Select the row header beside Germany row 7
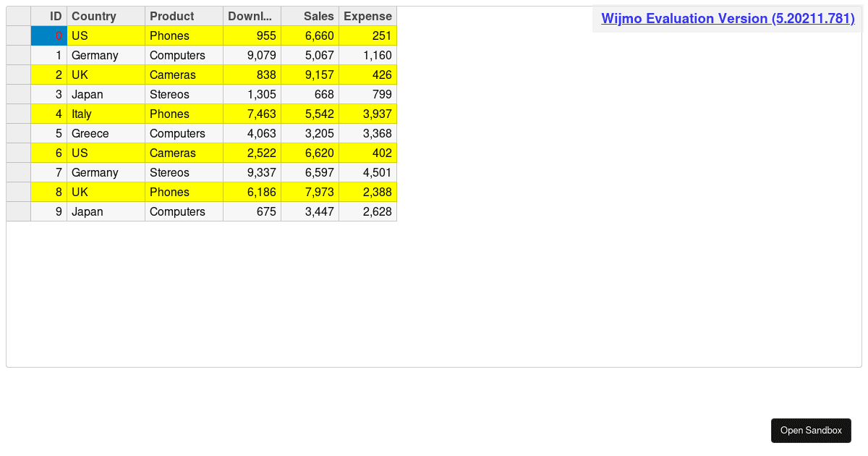Viewport: 868px width, 456px height. 18,172
